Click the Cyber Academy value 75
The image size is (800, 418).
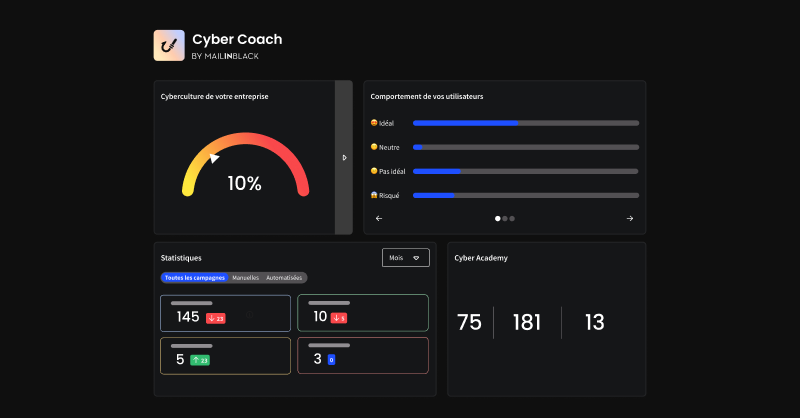coord(469,323)
